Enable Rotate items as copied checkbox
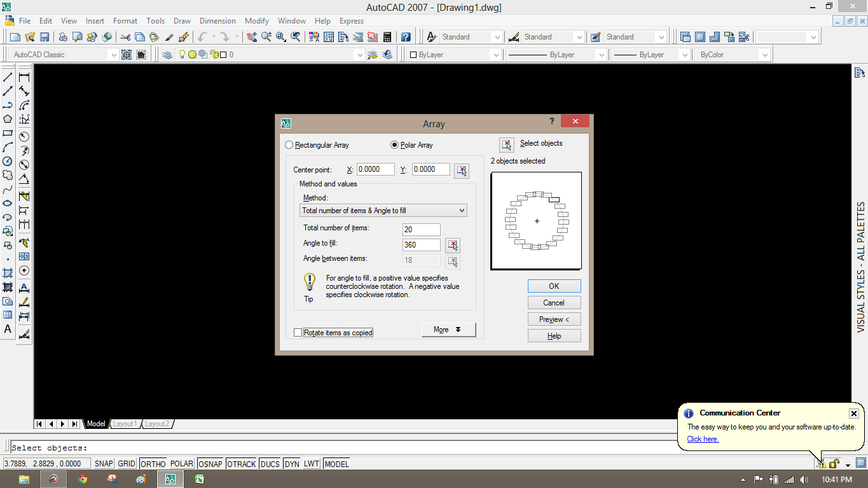Screen dimensions: 868x488 298,333
